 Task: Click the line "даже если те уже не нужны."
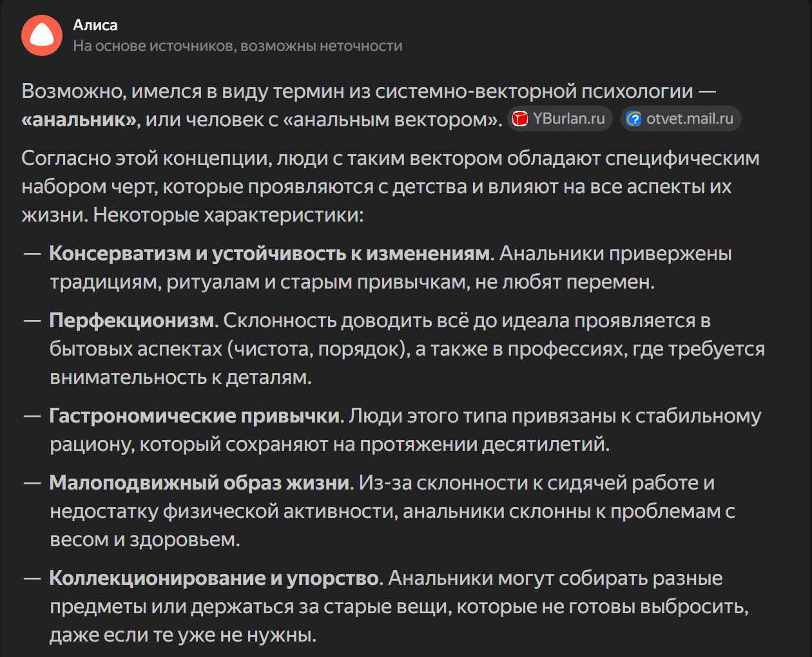(x=183, y=635)
